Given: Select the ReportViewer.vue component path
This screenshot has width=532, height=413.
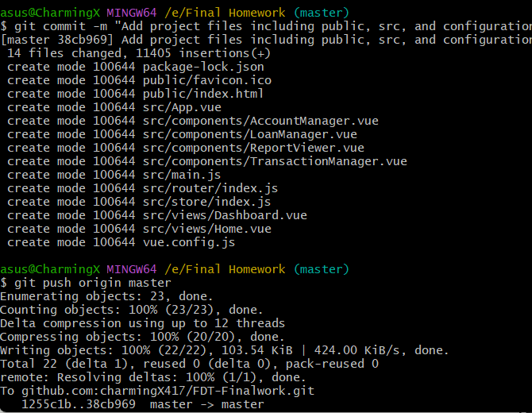Looking at the screenshot, I should click(253, 148).
